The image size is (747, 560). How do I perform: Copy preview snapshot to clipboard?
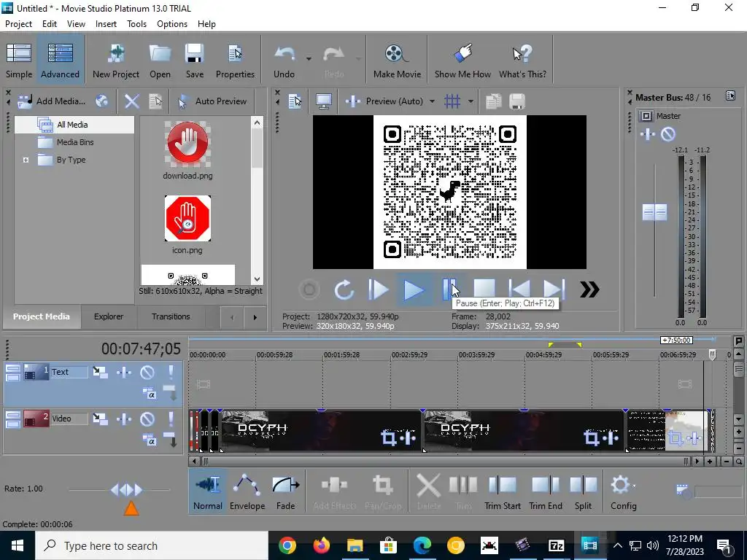(494, 101)
